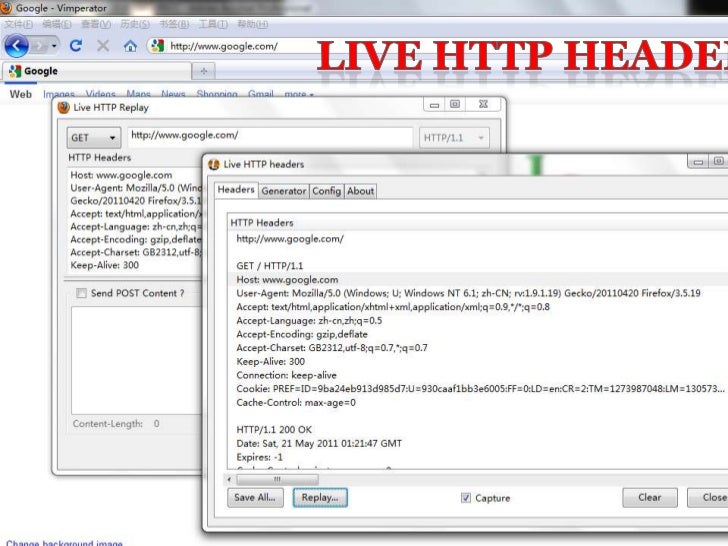
Task: Open the 书签(B) menu
Action: [174, 24]
